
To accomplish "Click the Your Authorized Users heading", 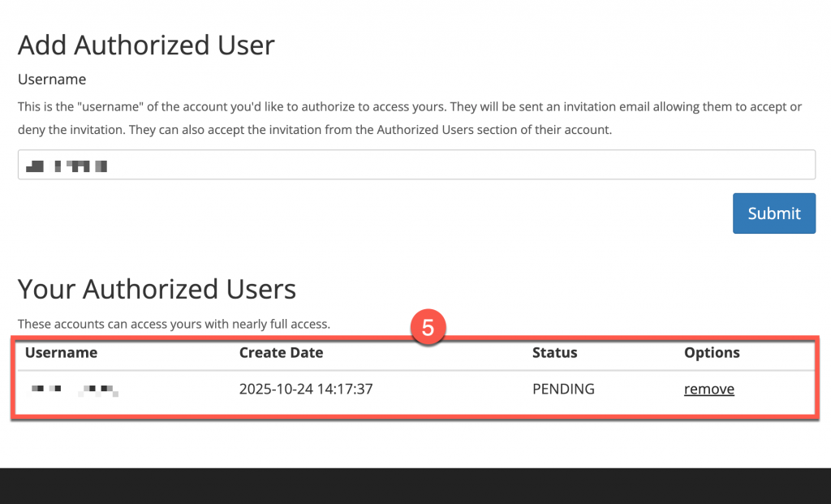I will click(157, 289).
